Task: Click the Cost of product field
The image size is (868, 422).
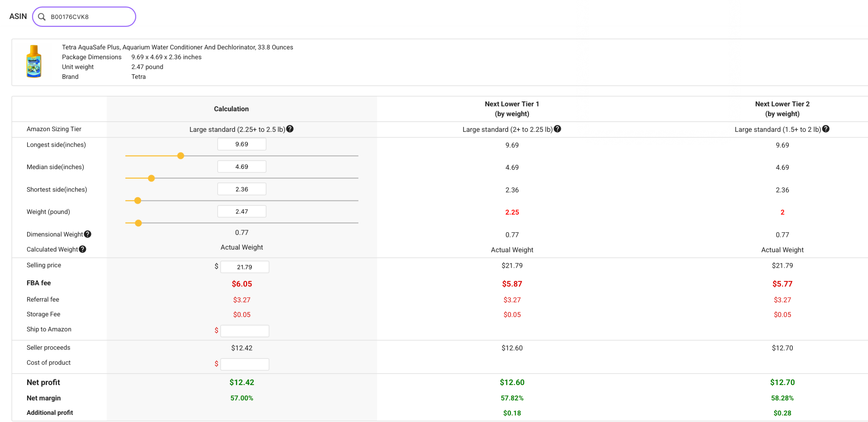Action: [x=244, y=364]
